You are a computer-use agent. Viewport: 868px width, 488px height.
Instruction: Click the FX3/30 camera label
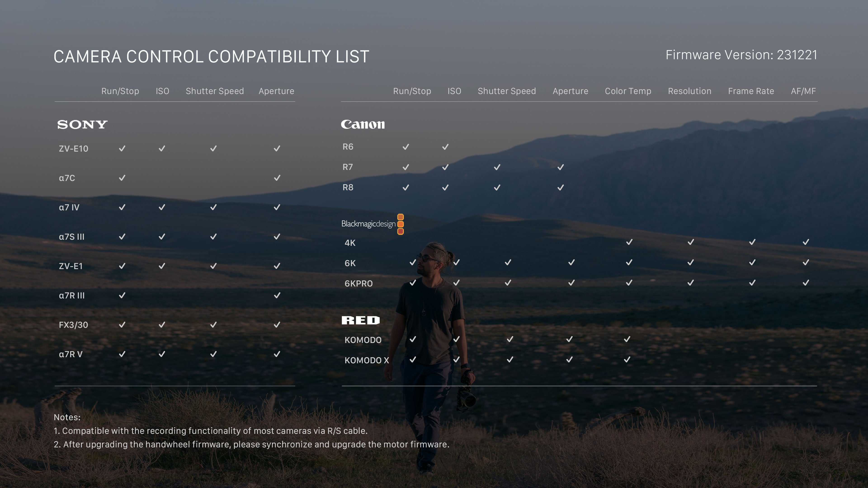73,325
